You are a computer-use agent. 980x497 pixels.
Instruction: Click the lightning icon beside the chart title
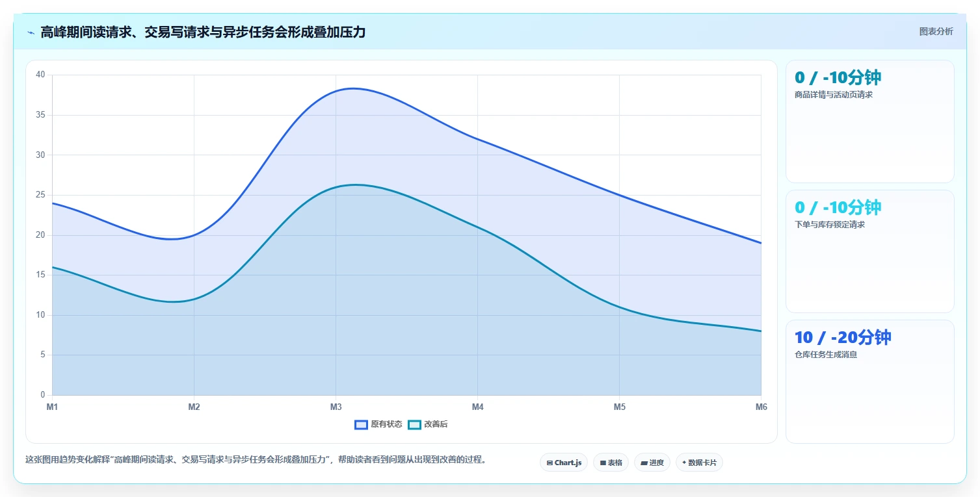pyautogui.click(x=31, y=32)
